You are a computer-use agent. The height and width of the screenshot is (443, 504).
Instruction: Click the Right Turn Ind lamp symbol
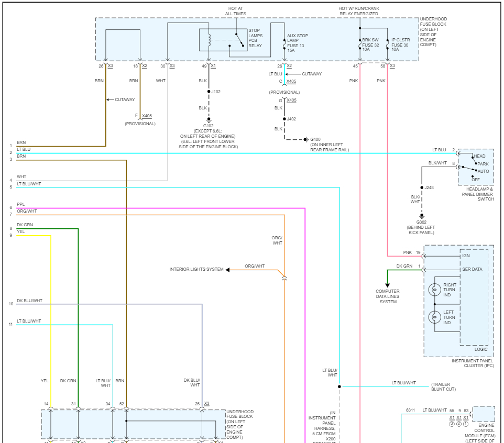(x=434, y=289)
